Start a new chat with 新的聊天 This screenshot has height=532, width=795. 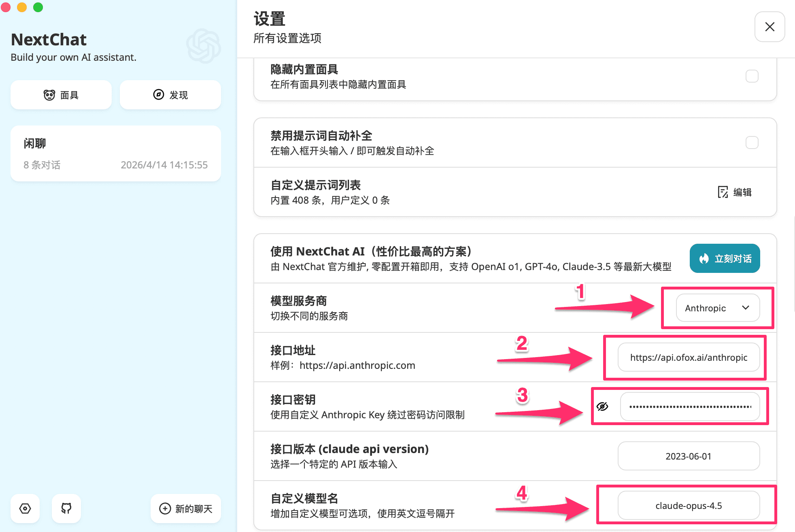click(186, 509)
